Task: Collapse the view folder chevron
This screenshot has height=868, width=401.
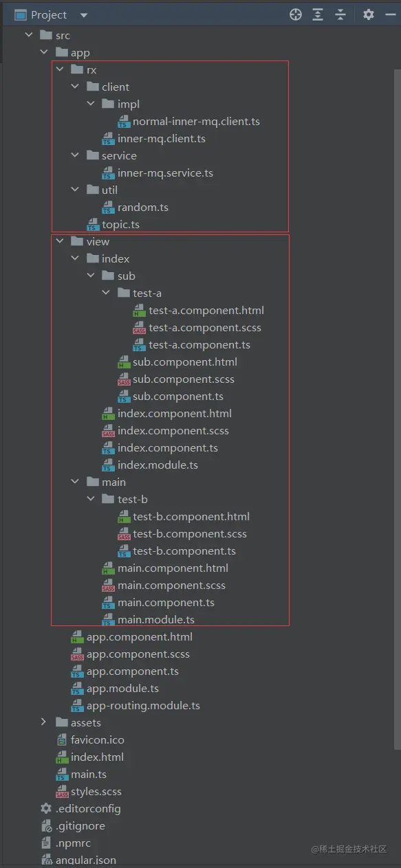Action: 59,241
